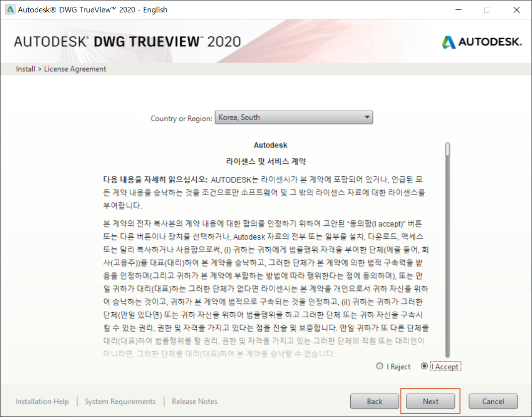
Task: Open the Release Notes link
Action: click(x=194, y=402)
